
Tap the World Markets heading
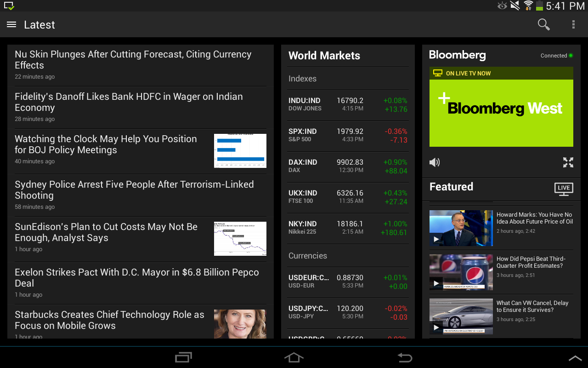coord(324,56)
